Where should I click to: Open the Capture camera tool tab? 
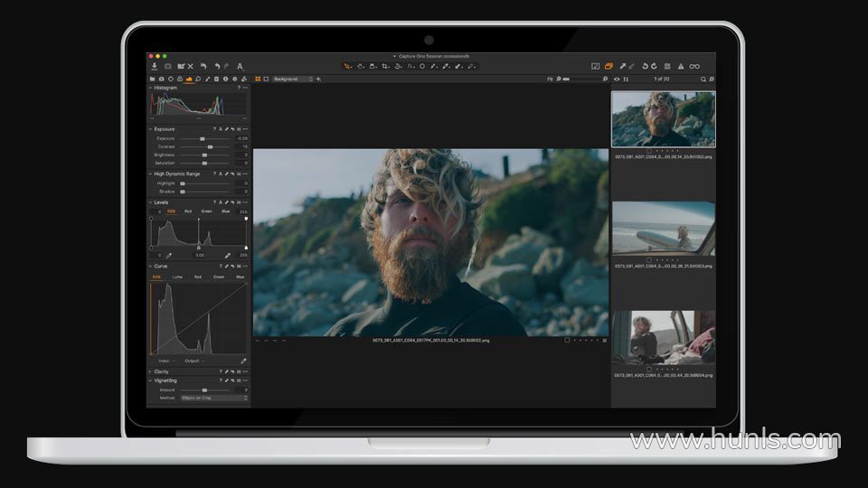161,80
